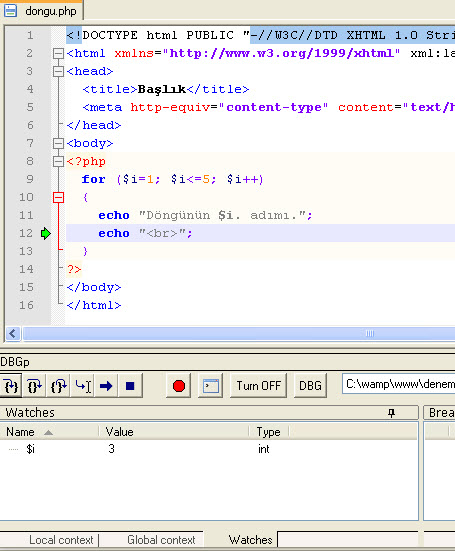Collapse the red fold marker on line 10
The height and width of the screenshot is (551, 455).
58,197
